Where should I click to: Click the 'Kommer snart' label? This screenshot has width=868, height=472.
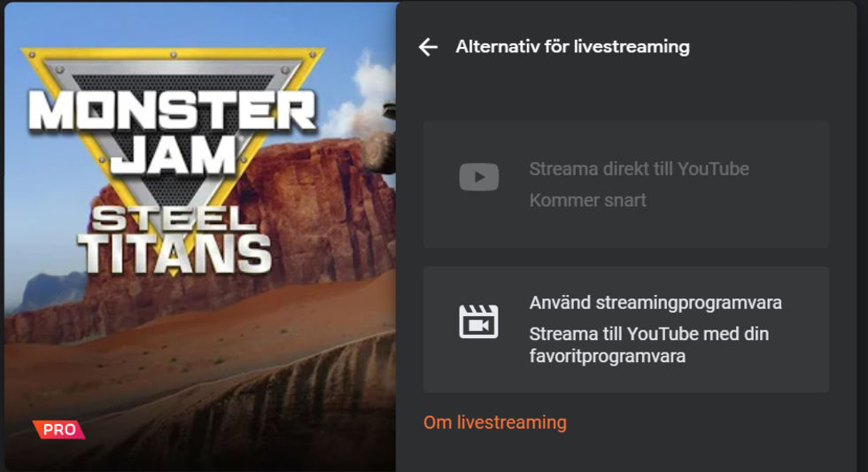point(587,200)
